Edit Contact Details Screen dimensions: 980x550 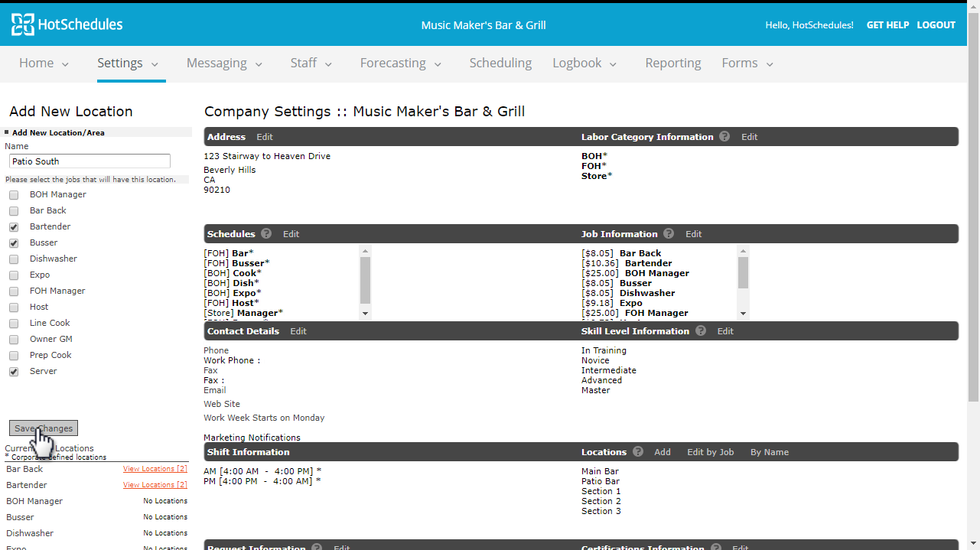(x=298, y=331)
